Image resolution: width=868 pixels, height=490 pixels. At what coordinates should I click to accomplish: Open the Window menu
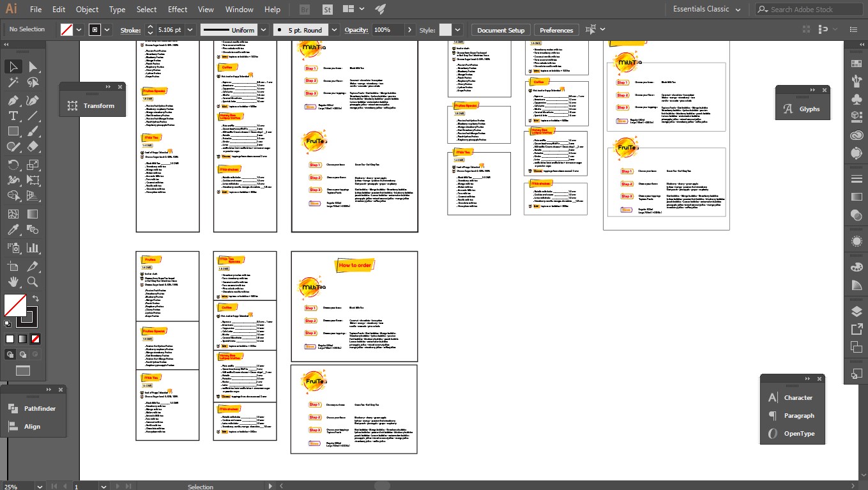pos(240,10)
